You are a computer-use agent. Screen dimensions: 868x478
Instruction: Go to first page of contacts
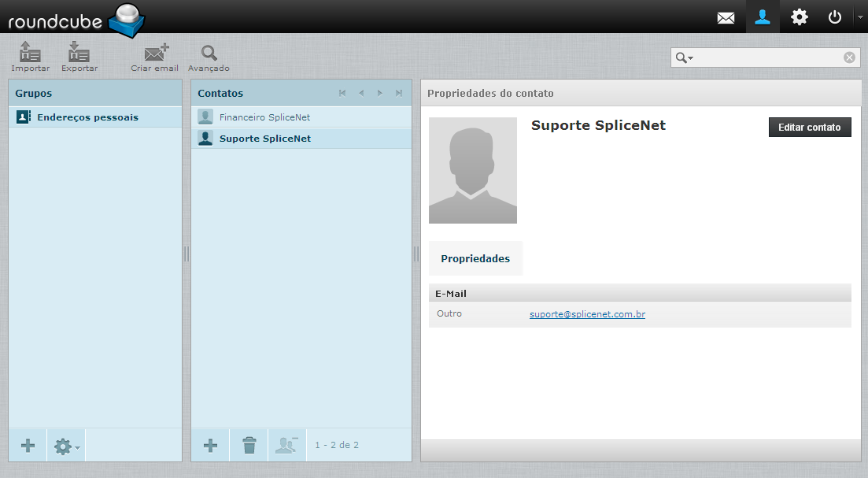pyautogui.click(x=342, y=93)
